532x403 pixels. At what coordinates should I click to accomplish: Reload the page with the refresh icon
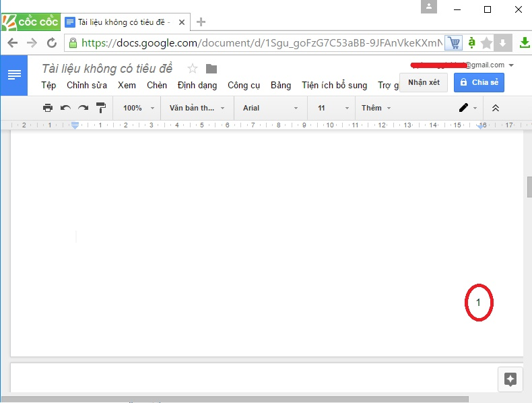click(52, 42)
